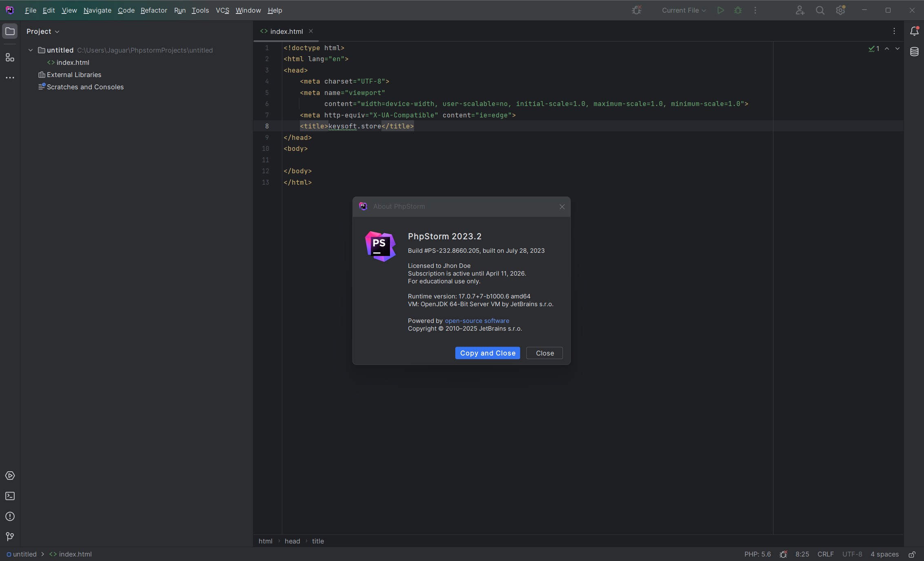The width and height of the screenshot is (924, 561).
Task: Change CRLF line separator in status bar
Action: (826, 554)
